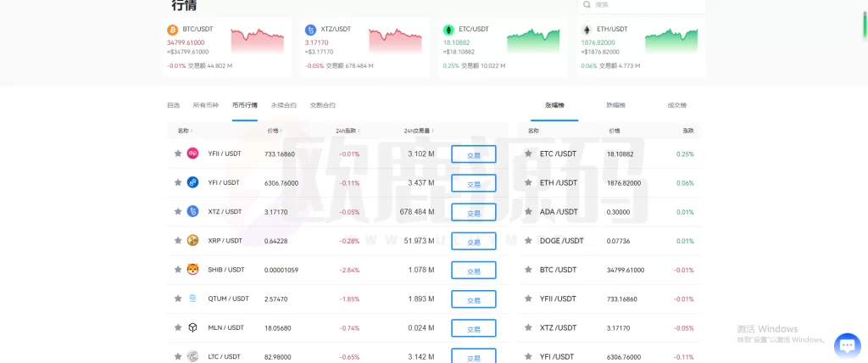Viewport: 868px width, 363px height.
Task: Click DOGE /USDT price 0.07736
Action: click(618, 241)
